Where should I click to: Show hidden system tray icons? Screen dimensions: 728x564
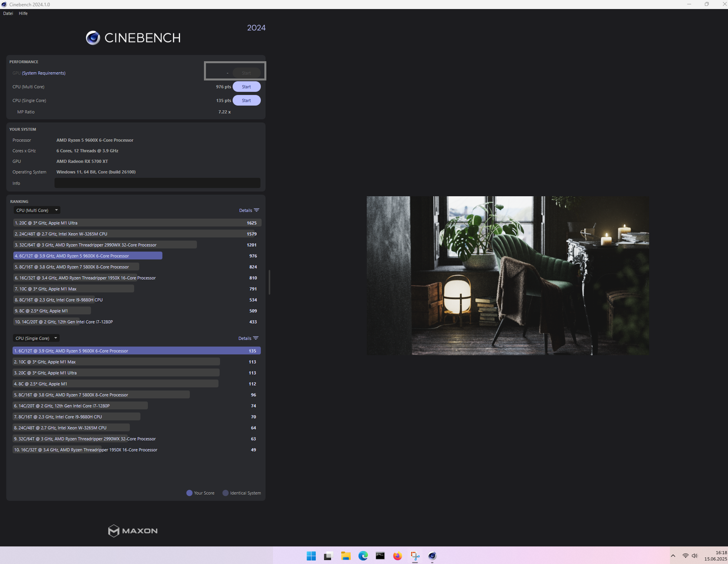(x=673, y=556)
